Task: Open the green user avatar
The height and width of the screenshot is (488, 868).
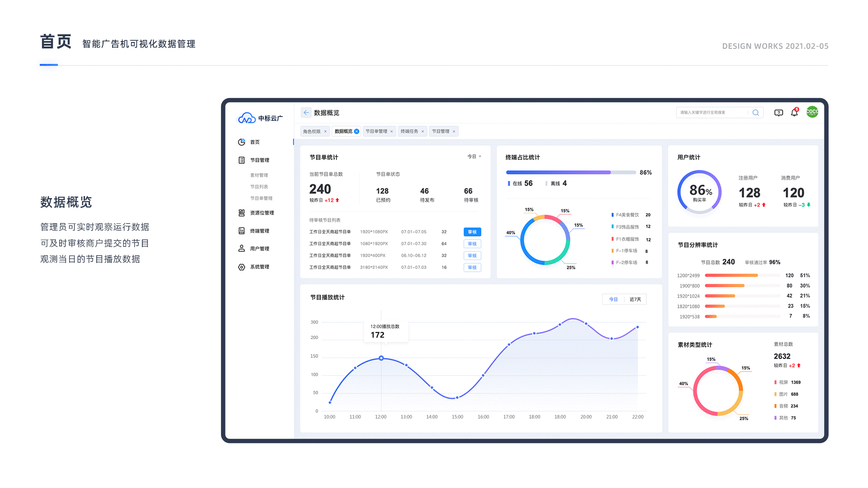Action: [812, 112]
